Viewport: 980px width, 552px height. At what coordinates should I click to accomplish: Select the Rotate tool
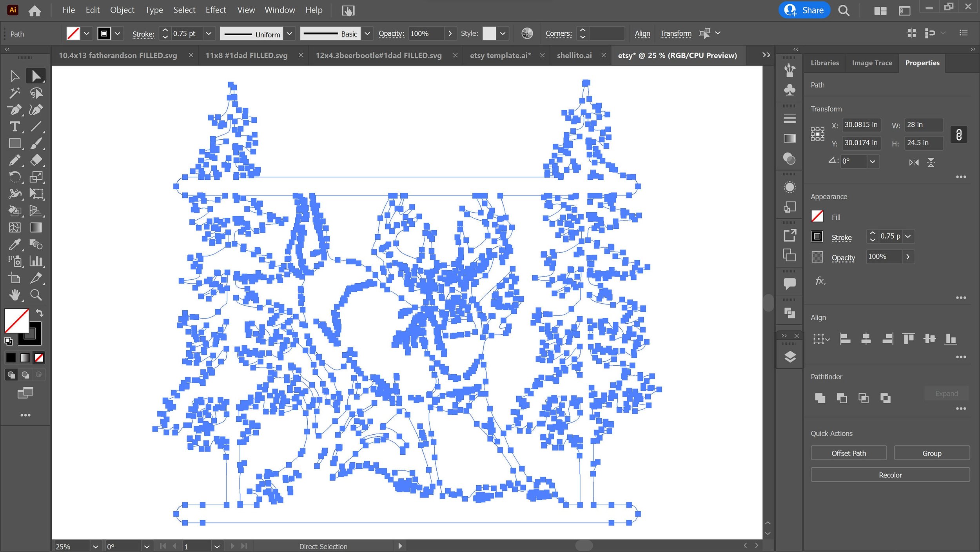pyautogui.click(x=15, y=177)
